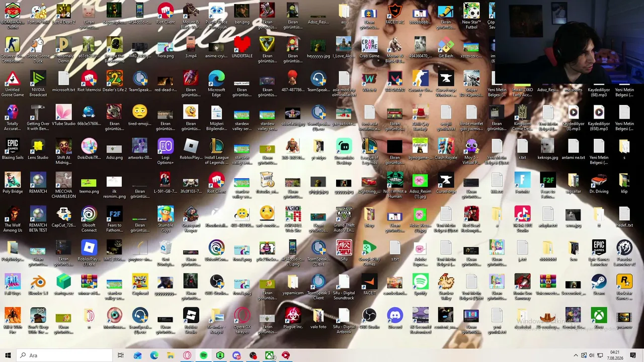The height and width of the screenshot is (362, 644).
Task: Open Streamlabs Desktop shortcut
Action: (344, 151)
